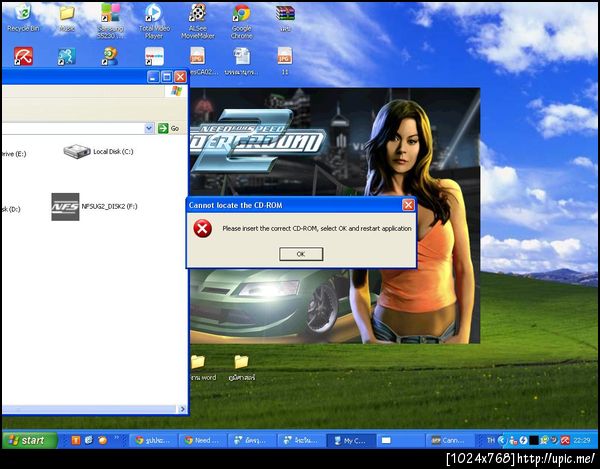
Task: Click the Windows flag logo in My Computer
Action: tap(176, 91)
